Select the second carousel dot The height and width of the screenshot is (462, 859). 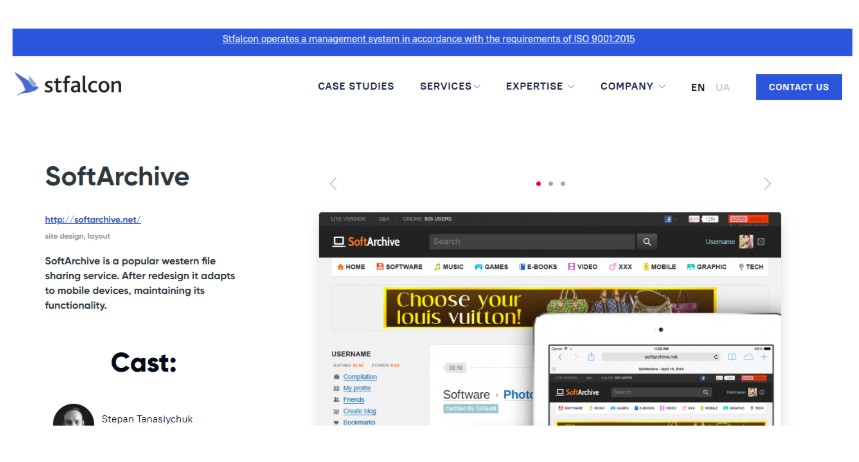pyautogui.click(x=550, y=184)
